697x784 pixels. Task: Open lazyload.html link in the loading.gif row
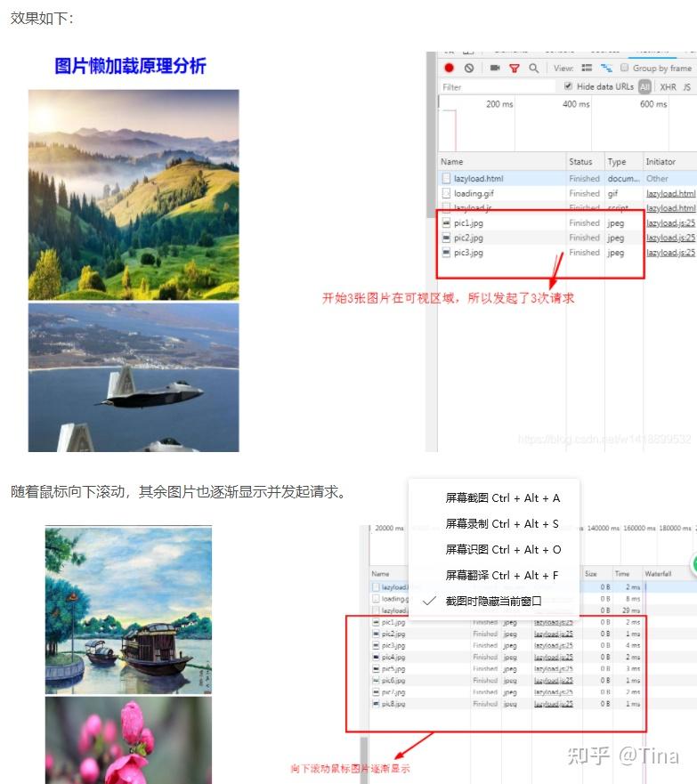point(670,193)
